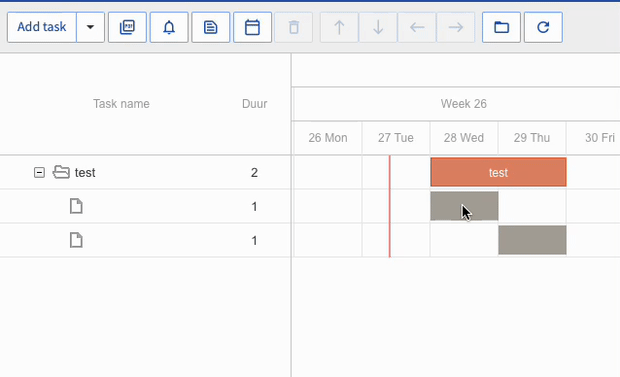Open the calendar icon in toolbar

coord(253,27)
